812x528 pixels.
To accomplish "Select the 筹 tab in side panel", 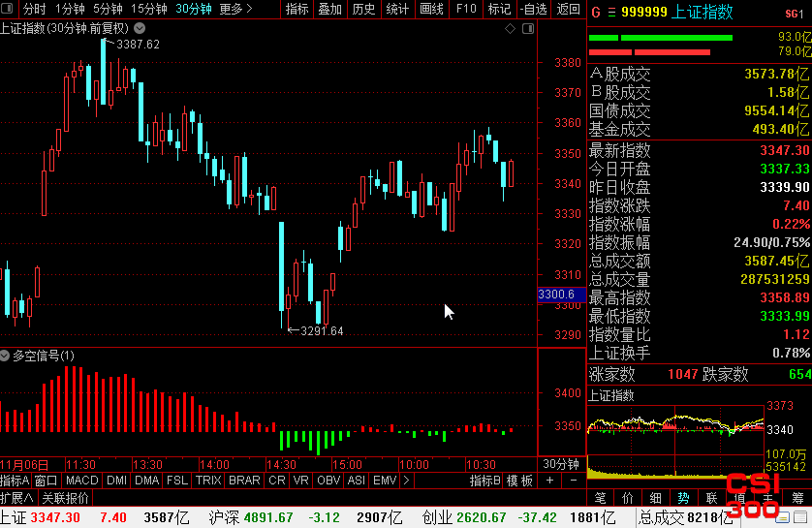I will click(x=797, y=498).
